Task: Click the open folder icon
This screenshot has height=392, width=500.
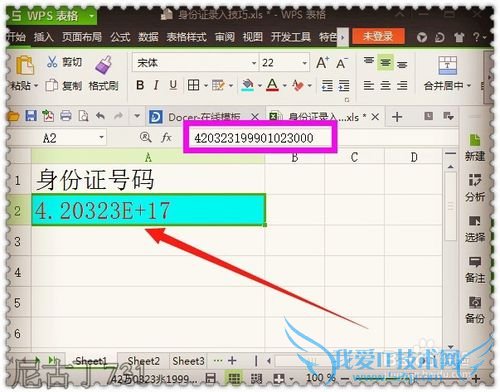Action: [14, 116]
